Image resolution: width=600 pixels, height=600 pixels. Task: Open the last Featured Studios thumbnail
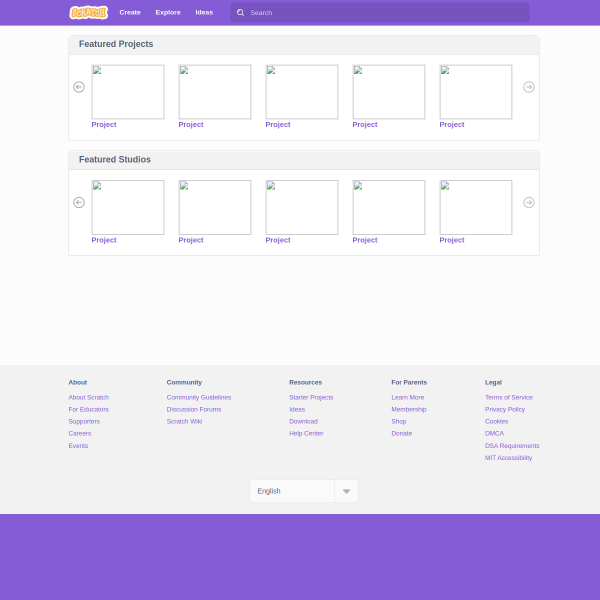[475, 207]
